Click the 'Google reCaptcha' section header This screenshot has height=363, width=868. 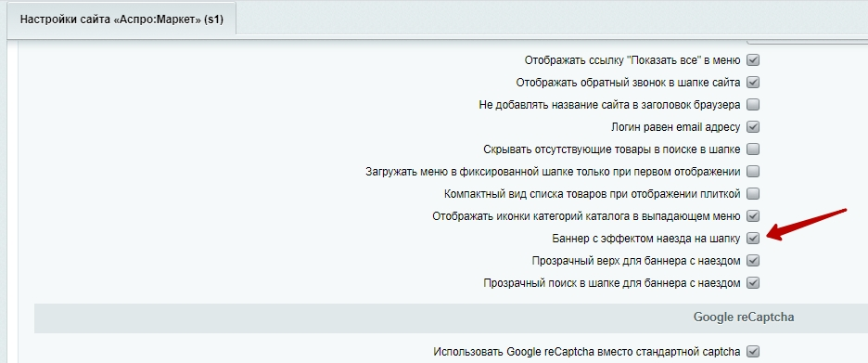click(452, 318)
